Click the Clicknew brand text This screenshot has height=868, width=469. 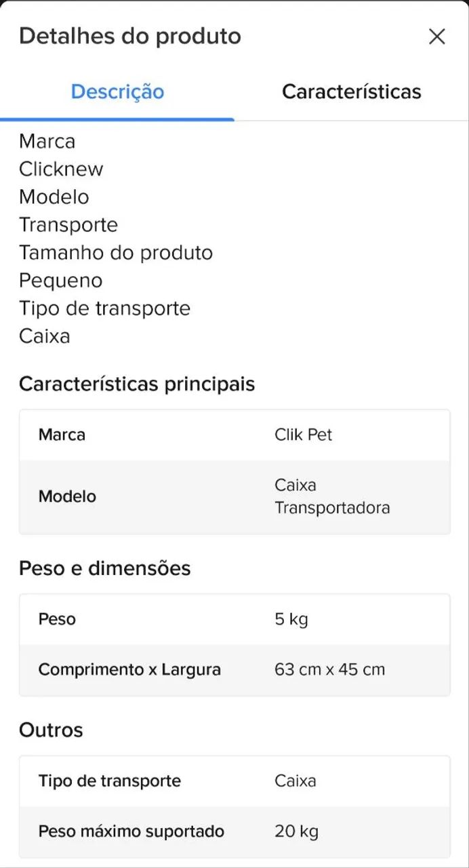(x=61, y=169)
